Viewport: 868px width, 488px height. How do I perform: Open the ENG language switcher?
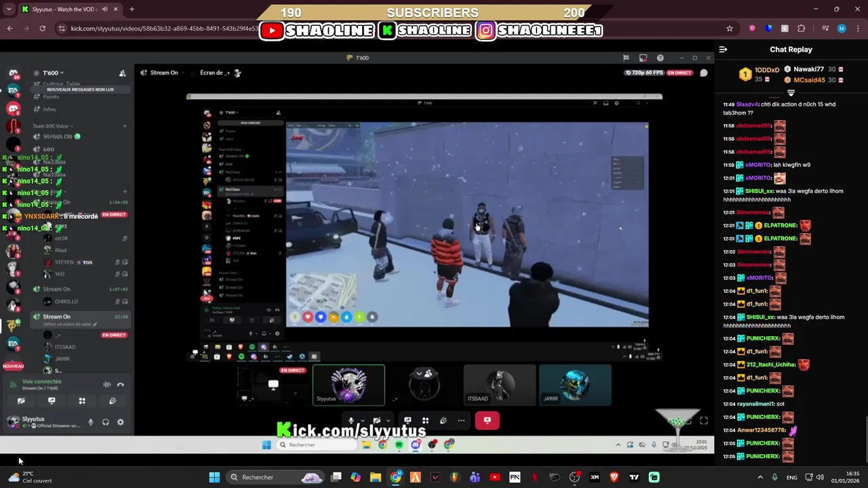[792, 477]
